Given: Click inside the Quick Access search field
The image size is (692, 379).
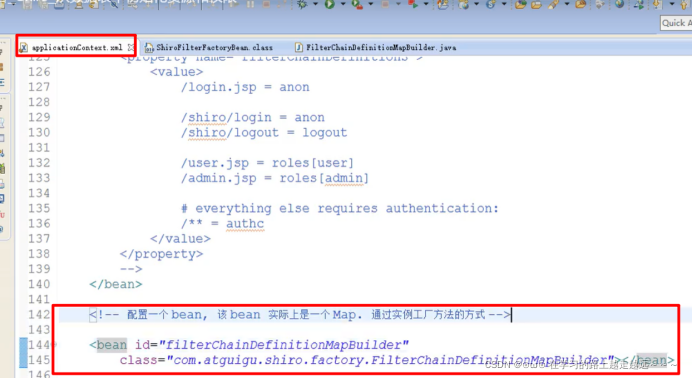Looking at the screenshot, I should (x=676, y=23).
